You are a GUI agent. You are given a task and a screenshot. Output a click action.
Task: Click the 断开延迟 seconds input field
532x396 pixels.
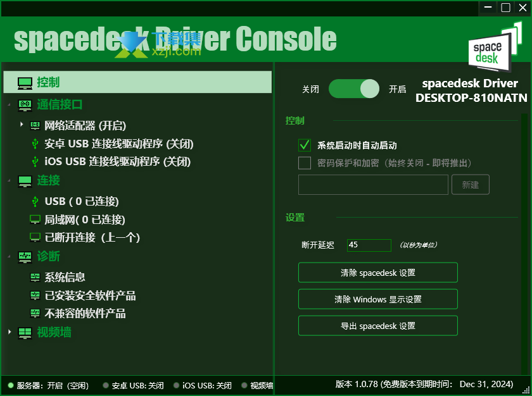pos(369,245)
